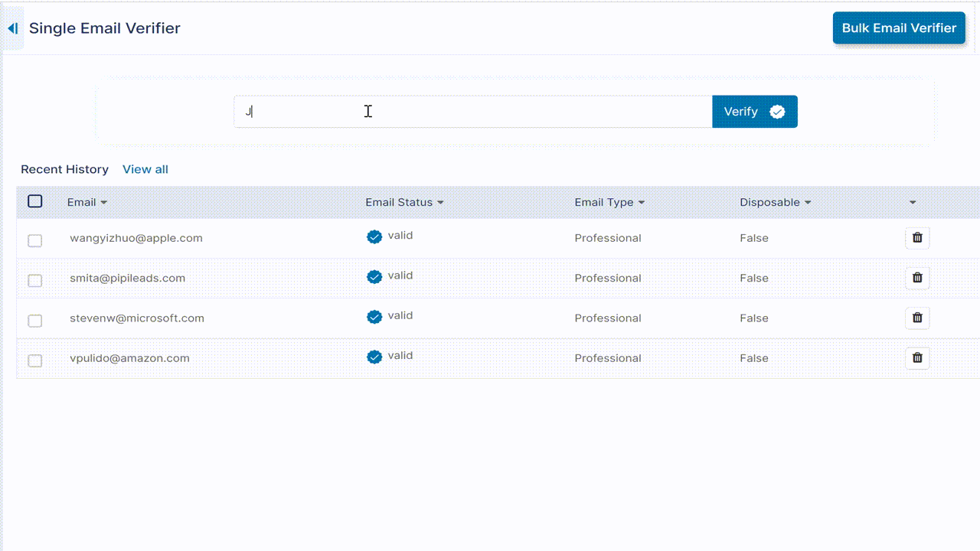Click valid badge icon for smita@pipileads.com
This screenshot has width=980, height=551.
[x=374, y=276]
